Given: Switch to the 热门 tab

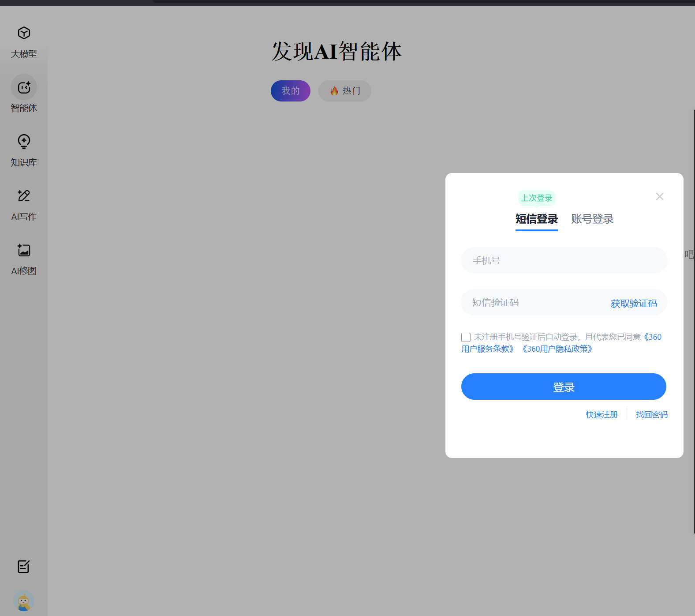Looking at the screenshot, I should 345,91.
